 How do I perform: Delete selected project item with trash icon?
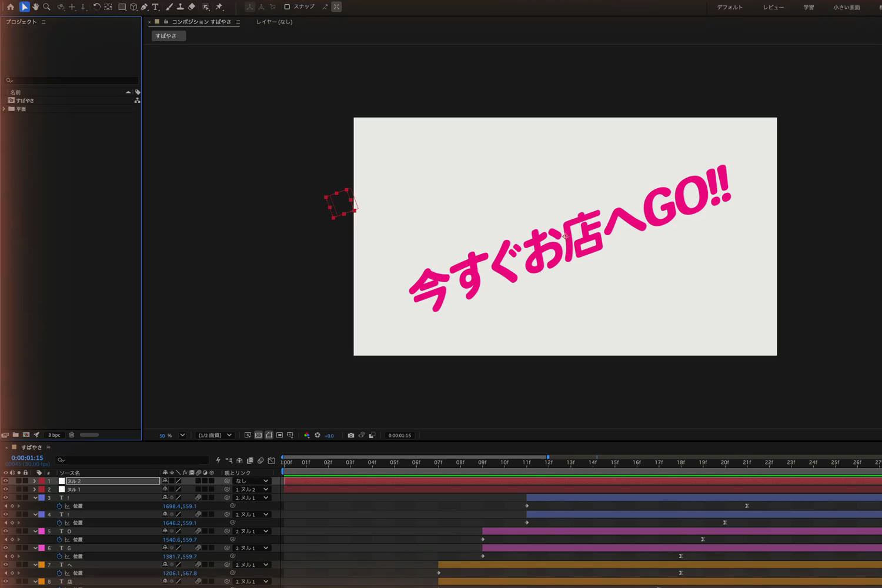pyautogui.click(x=72, y=435)
